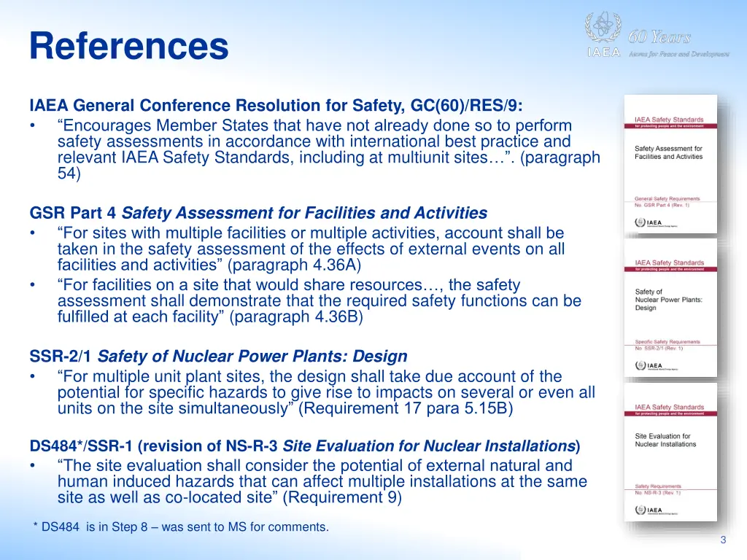Click the Requirement 17 para 5.15B quote

coord(326,392)
